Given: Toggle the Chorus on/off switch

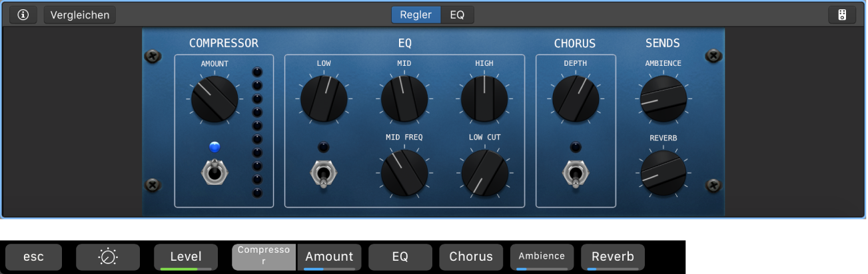Looking at the screenshot, I should pos(576,173).
